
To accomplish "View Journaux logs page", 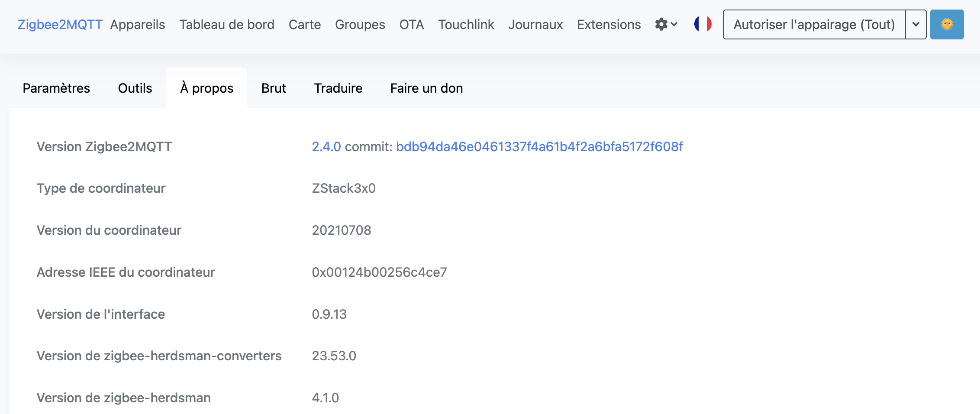I will tap(535, 24).
